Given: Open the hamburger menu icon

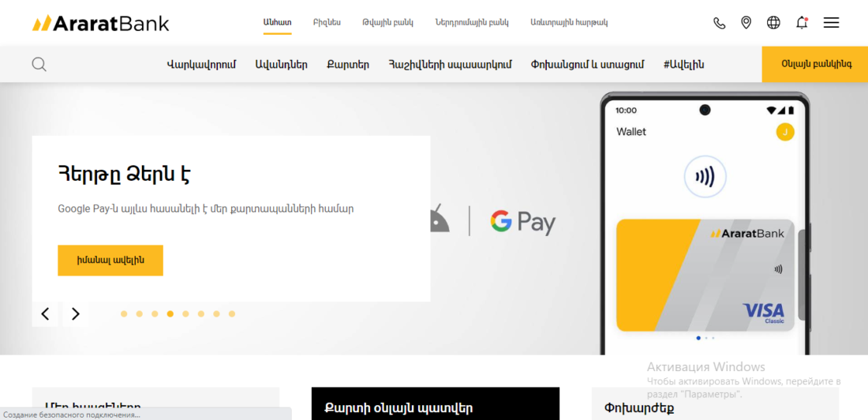Looking at the screenshot, I should [831, 23].
